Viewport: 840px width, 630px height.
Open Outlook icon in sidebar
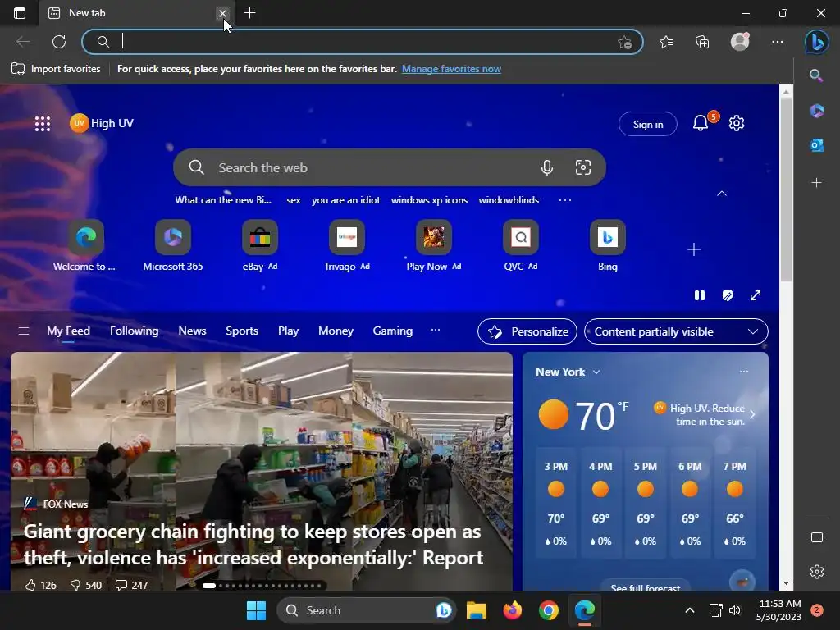pyautogui.click(x=816, y=145)
